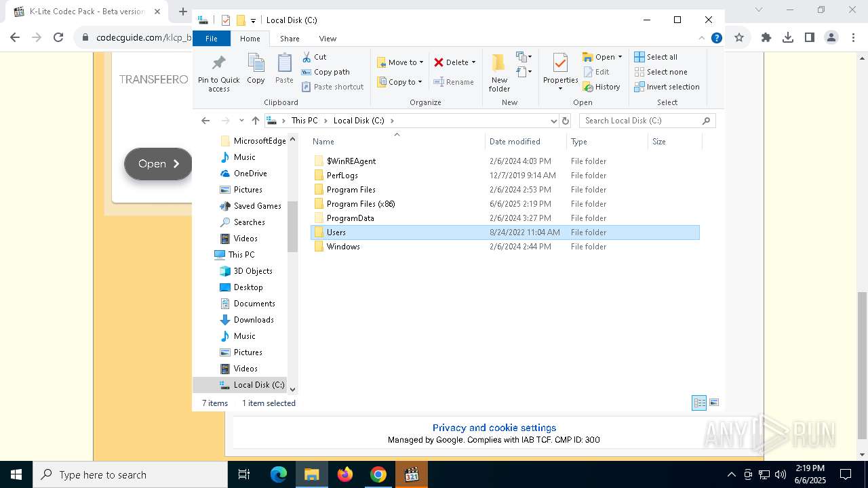Click Select none in ribbon
The width and height of the screenshot is (868, 488).
660,72
